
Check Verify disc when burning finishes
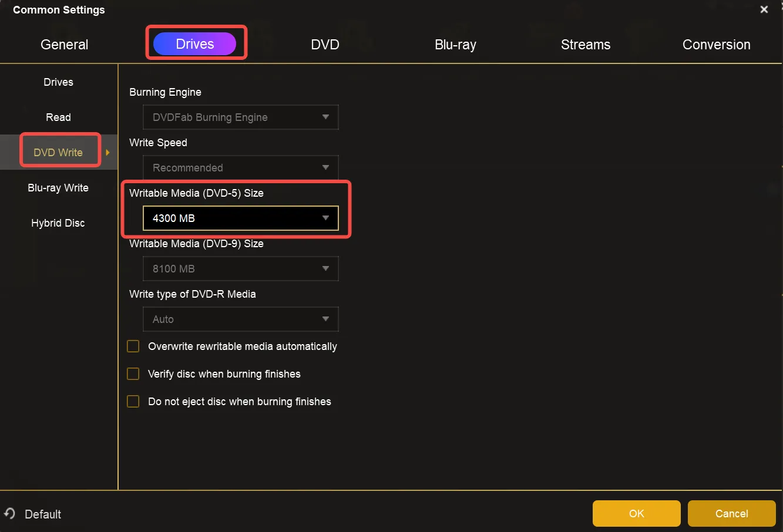[x=133, y=374]
